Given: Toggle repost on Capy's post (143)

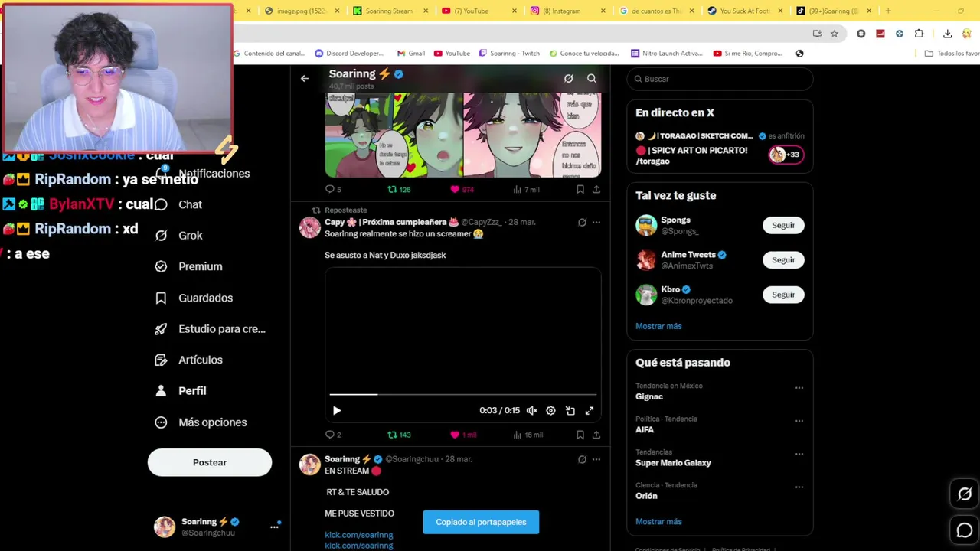Looking at the screenshot, I should coord(399,435).
